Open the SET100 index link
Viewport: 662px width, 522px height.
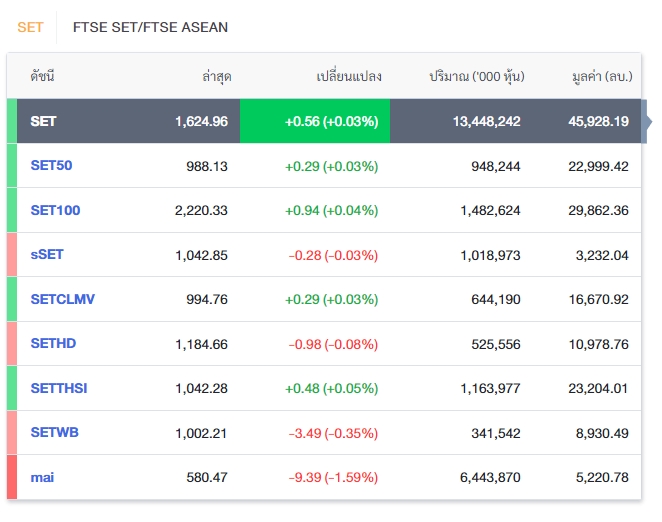coord(55,210)
